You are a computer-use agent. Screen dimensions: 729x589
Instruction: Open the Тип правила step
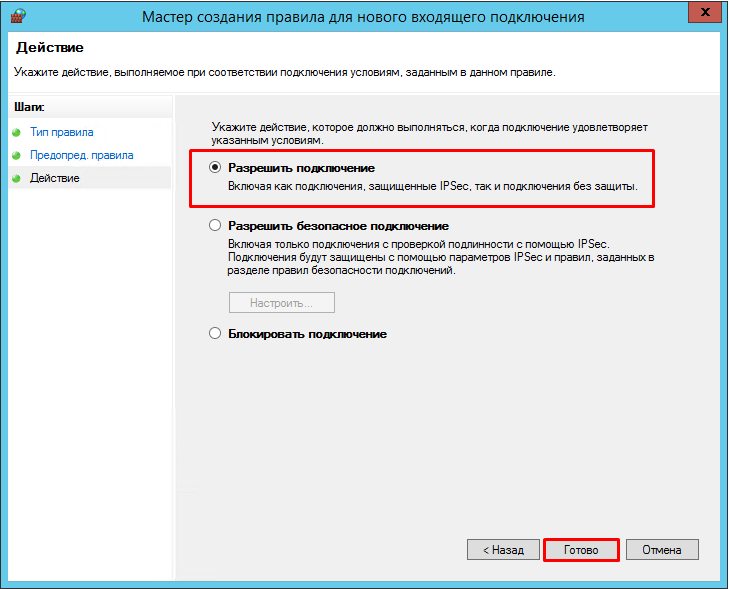pyautogui.click(x=62, y=132)
